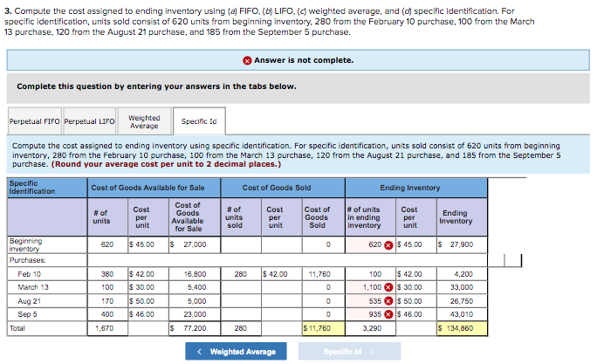Viewport: 597px width, 364px height.
Task: Click Feb 10 units sold field 280
Action: [x=241, y=274]
